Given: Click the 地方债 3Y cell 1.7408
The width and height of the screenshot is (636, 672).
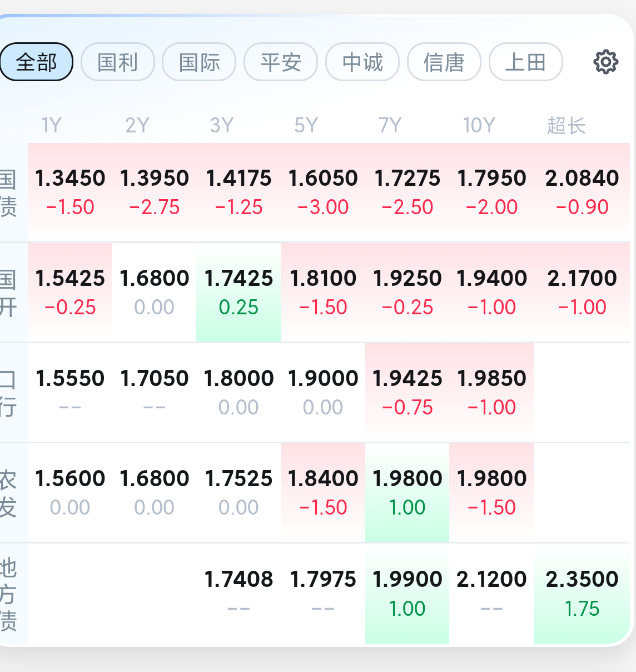Looking at the screenshot, I should point(238,593).
